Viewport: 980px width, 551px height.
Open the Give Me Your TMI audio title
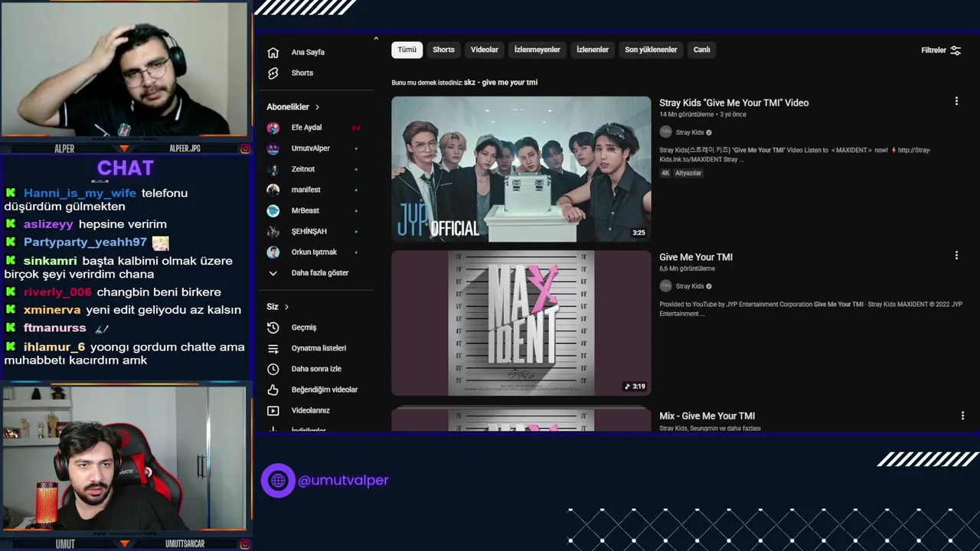point(696,257)
